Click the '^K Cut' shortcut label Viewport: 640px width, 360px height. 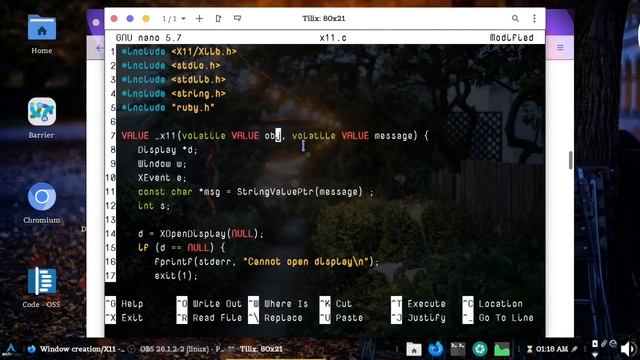coord(336,304)
